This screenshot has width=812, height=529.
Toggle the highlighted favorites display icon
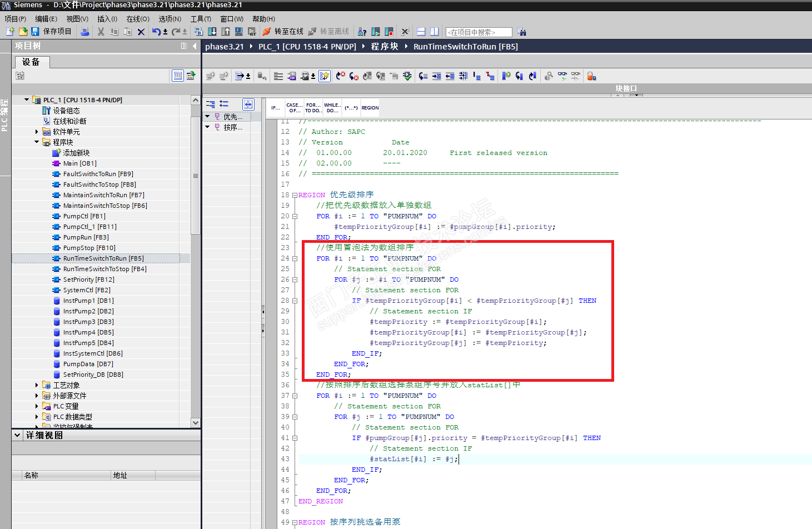point(325,76)
